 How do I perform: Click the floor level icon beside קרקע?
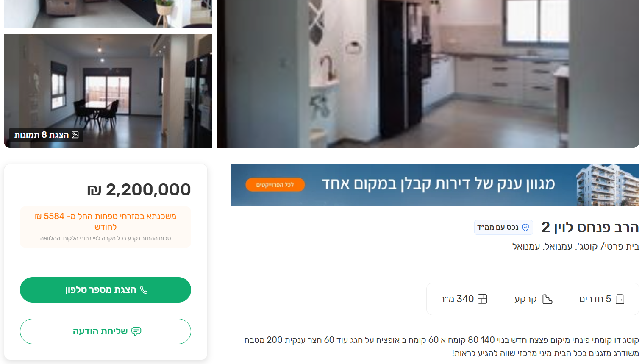point(548,299)
